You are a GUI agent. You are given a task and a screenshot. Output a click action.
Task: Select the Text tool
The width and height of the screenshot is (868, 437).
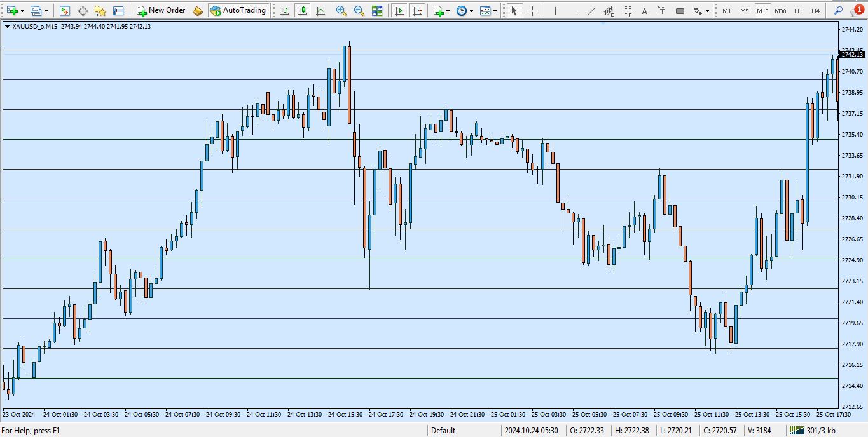(644, 11)
